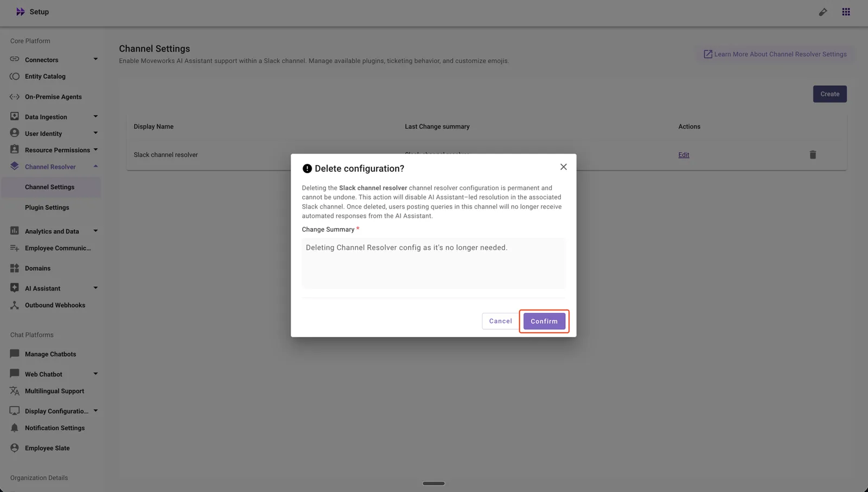The image size is (868, 492).
Task: Click the Connectors link icon in sidebar
Action: pyautogui.click(x=15, y=59)
